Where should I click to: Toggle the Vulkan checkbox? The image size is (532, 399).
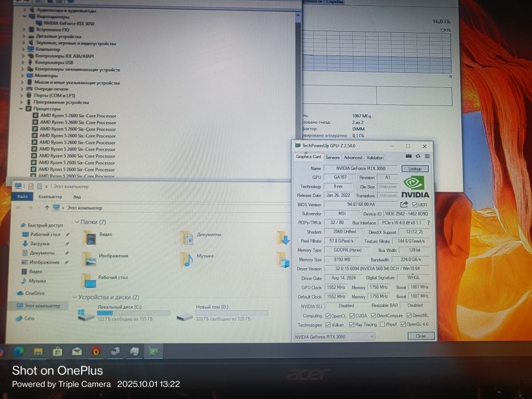(328, 325)
